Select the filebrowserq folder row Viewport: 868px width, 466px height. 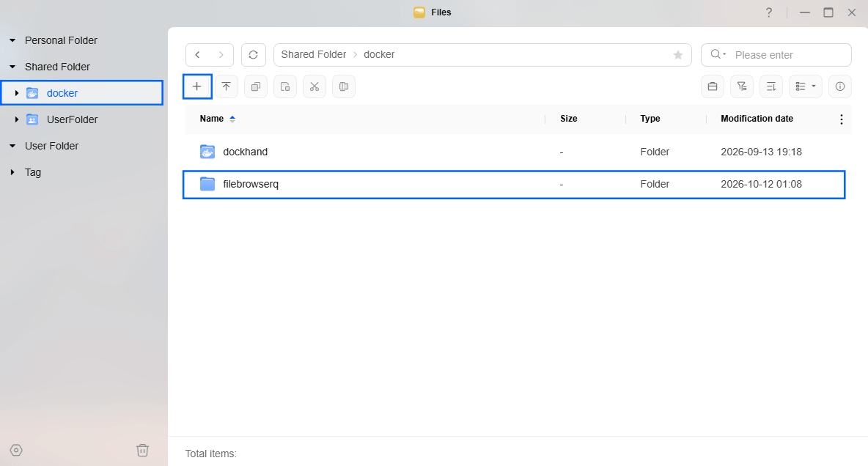click(x=514, y=185)
